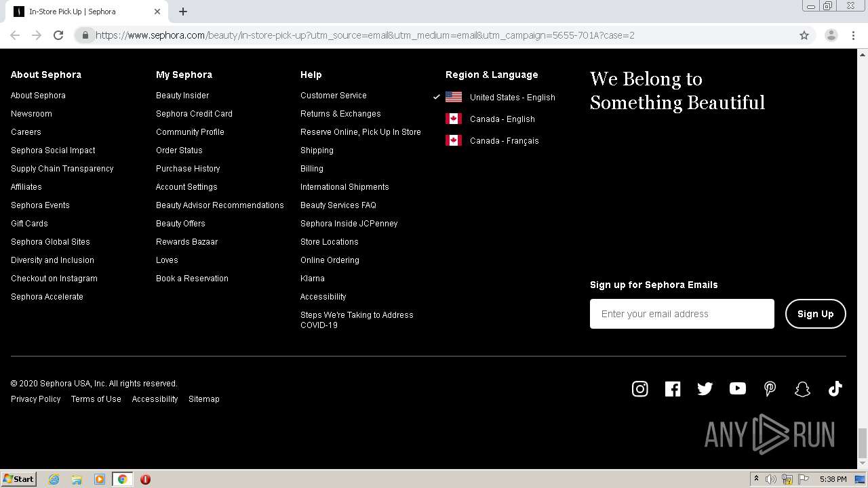Open Sephora Accelerate link

(x=47, y=297)
